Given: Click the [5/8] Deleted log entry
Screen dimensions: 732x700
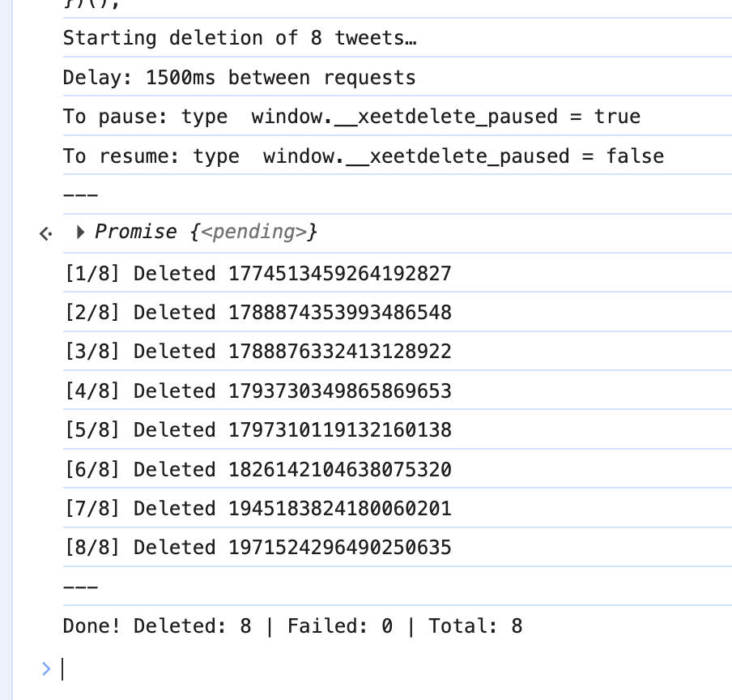Looking at the screenshot, I should coord(257,430).
